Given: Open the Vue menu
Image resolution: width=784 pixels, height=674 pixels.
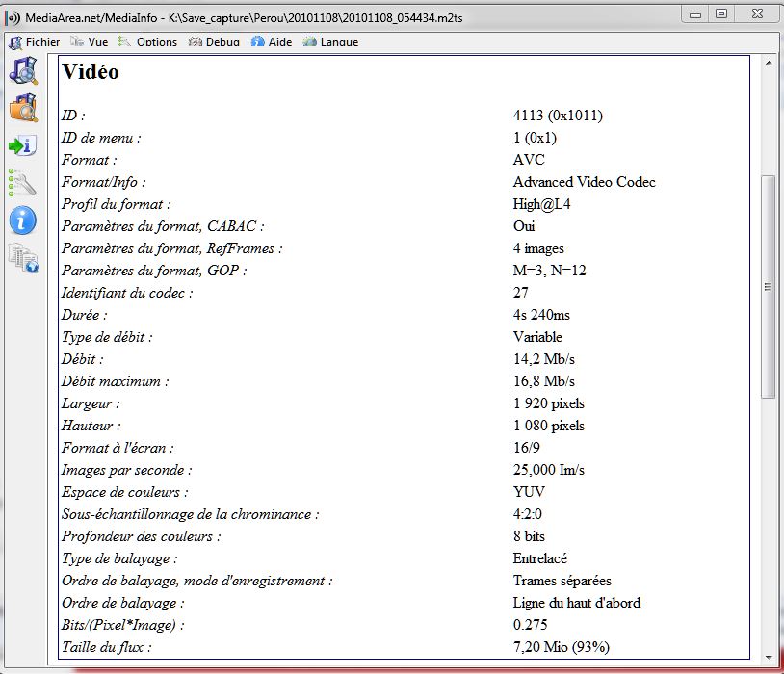Looking at the screenshot, I should [89, 42].
